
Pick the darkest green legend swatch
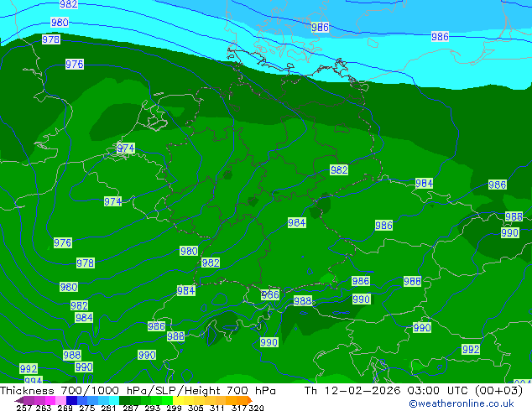pos(124,400)
